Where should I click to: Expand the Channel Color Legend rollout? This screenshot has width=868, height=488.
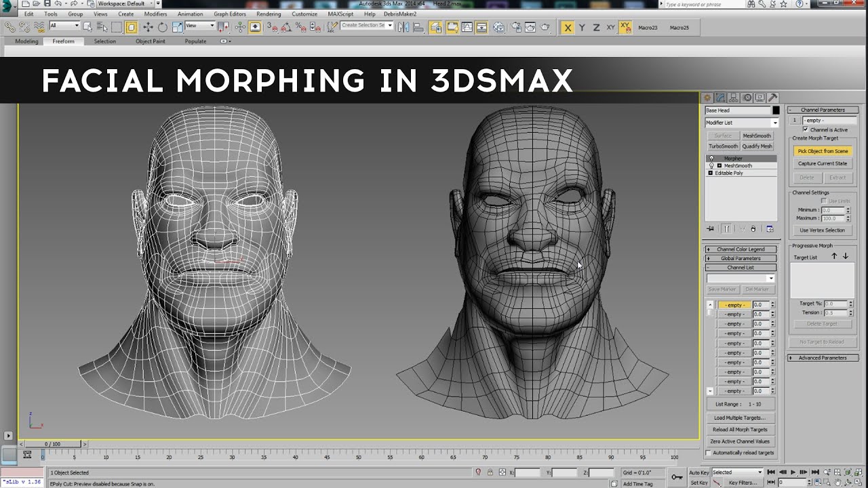click(741, 249)
